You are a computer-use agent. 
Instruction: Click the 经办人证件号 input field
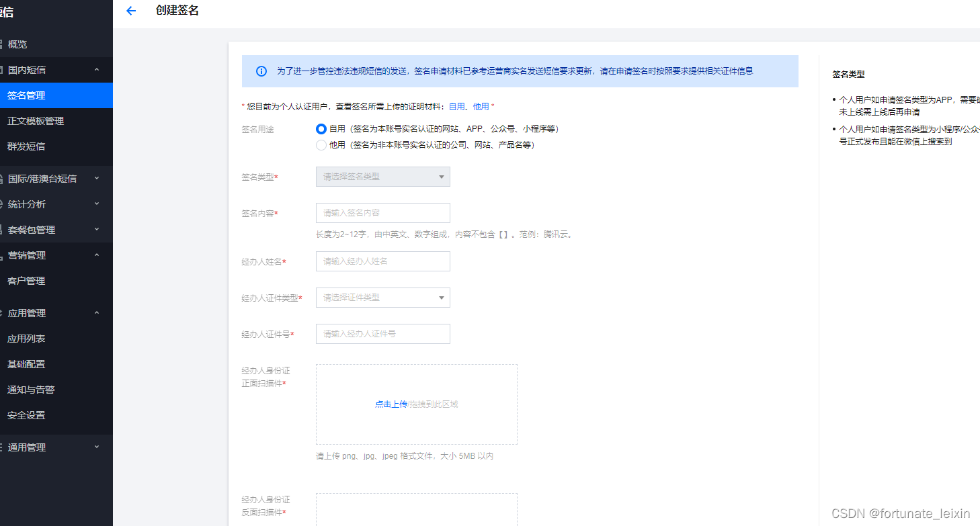tap(383, 334)
